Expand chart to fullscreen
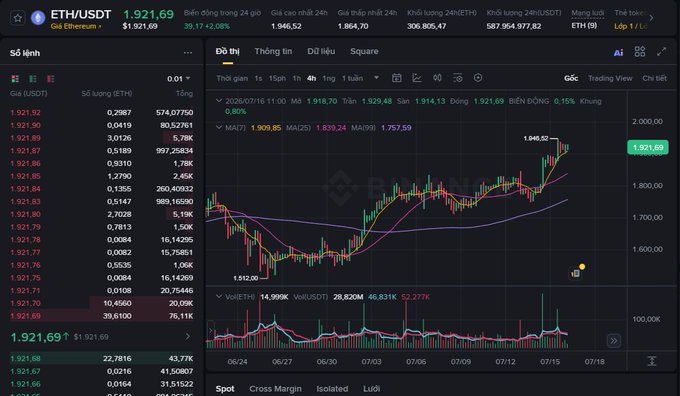The height and width of the screenshot is (396, 680). pos(661,52)
